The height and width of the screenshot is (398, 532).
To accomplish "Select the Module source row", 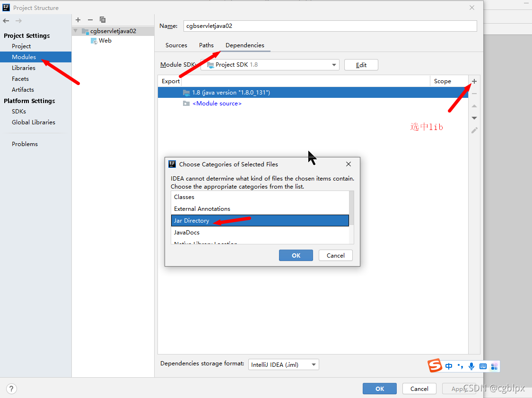I will (x=313, y=104).
